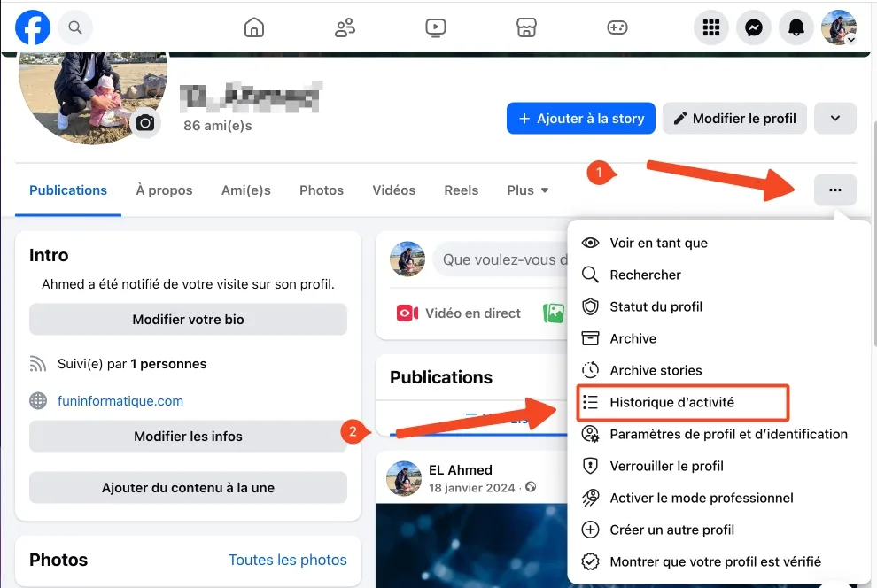Open Archive stories entry
Viewport: 877px width, 588px height.
tap(718, 370)
